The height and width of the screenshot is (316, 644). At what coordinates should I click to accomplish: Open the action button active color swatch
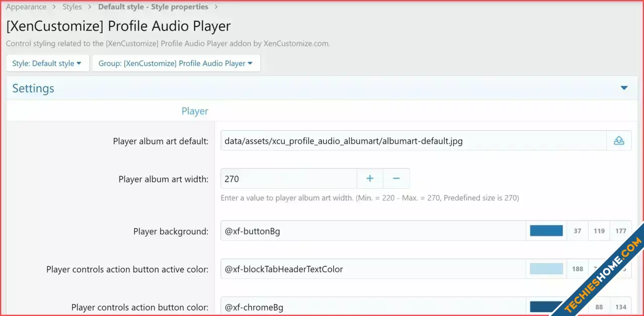[546, 269]
